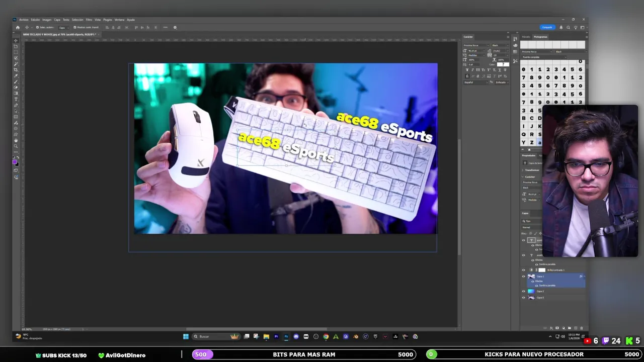Open the Español language dropdown

tap(475, 82)
